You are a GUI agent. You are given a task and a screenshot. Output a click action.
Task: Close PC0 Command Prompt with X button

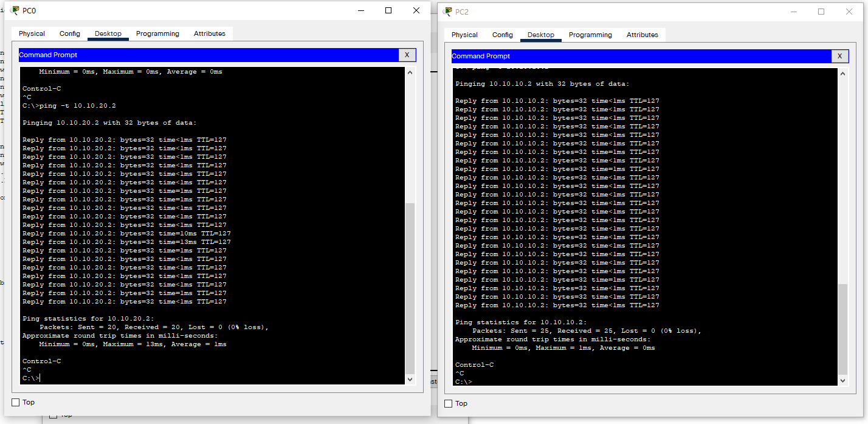click(407, 55)
